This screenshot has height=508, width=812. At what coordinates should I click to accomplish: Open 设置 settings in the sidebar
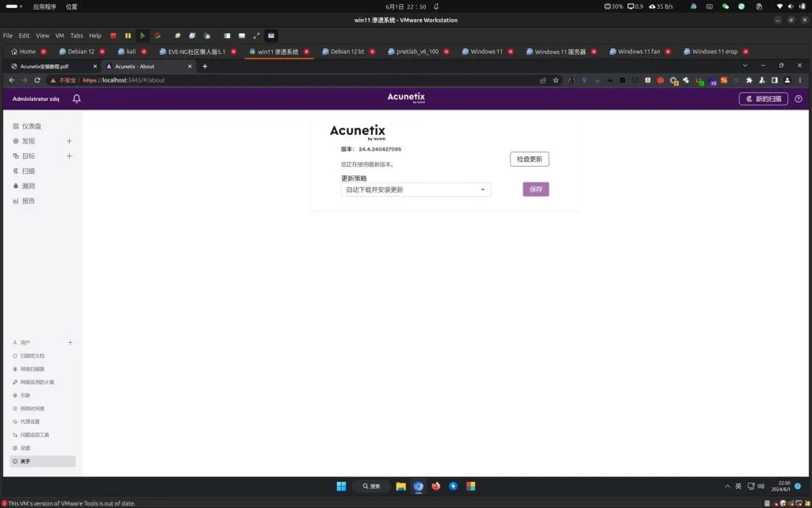click(x=25, y=448)
